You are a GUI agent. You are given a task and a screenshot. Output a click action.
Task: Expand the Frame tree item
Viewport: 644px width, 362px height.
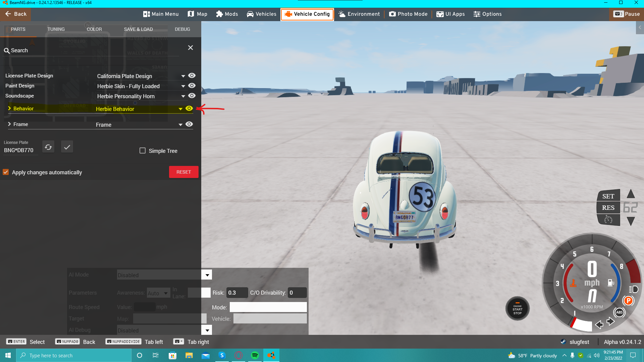point(9,124)
